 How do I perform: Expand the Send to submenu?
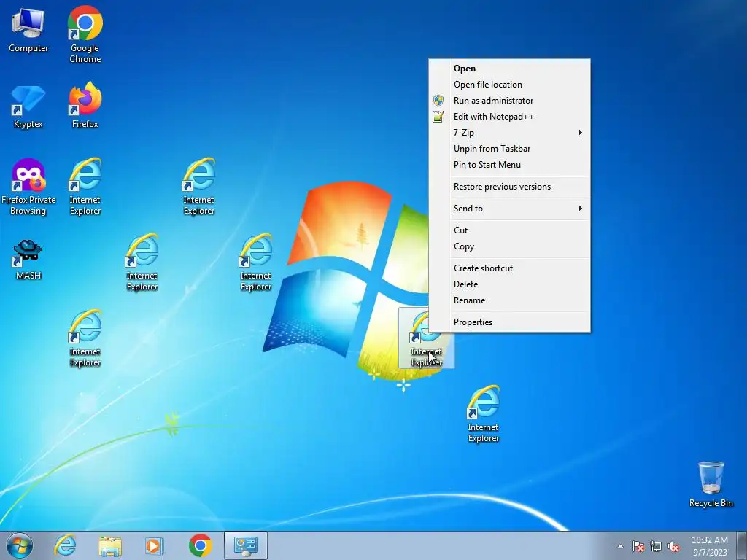509,208
